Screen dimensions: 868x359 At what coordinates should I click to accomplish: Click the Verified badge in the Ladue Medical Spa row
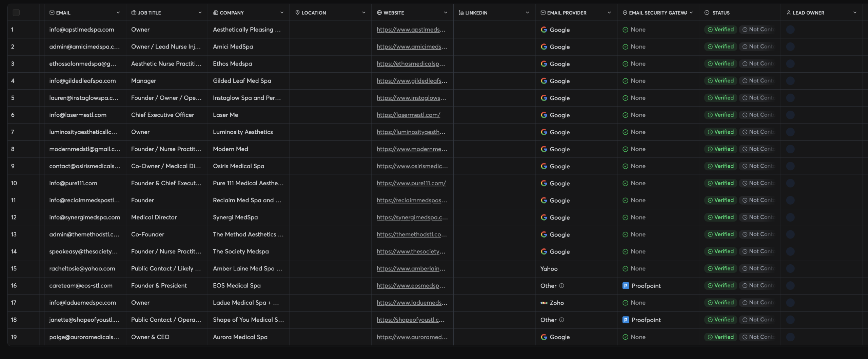(x=721, y=303)
